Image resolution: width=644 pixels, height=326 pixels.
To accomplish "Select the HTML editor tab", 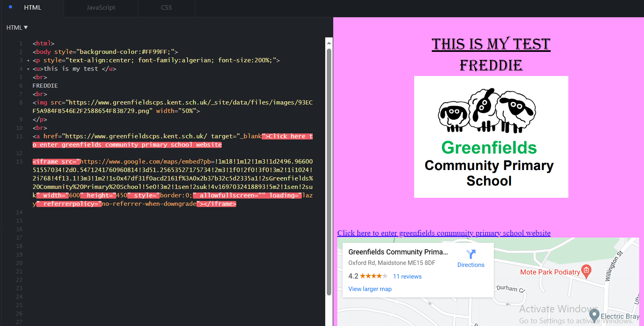I will pos(33,8).
